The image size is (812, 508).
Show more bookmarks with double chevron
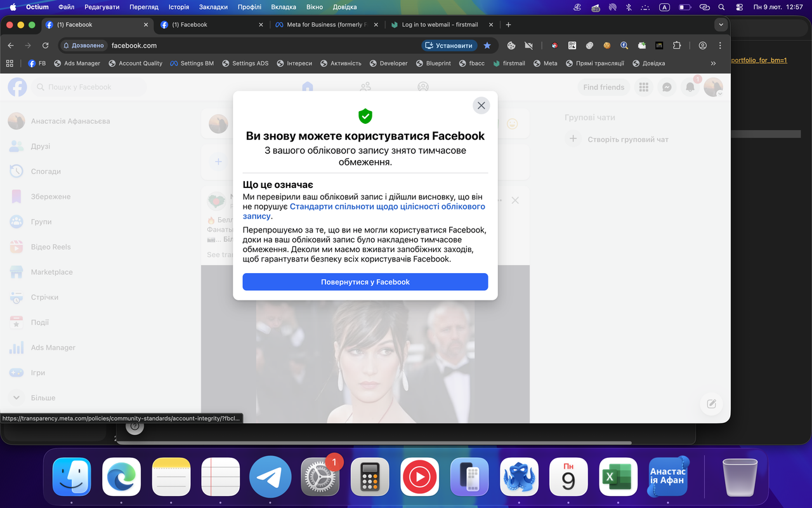pyautogui.click(x=713, y=63)
